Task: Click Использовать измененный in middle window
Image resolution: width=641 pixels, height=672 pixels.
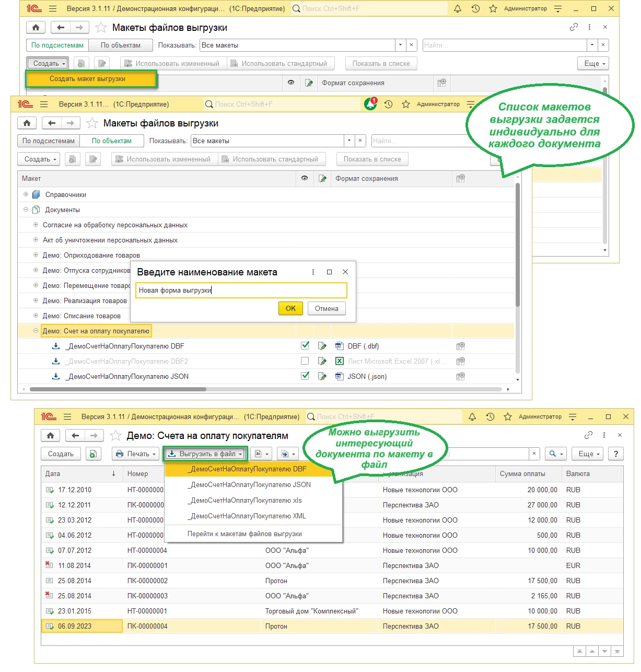Action: (164, 159)
